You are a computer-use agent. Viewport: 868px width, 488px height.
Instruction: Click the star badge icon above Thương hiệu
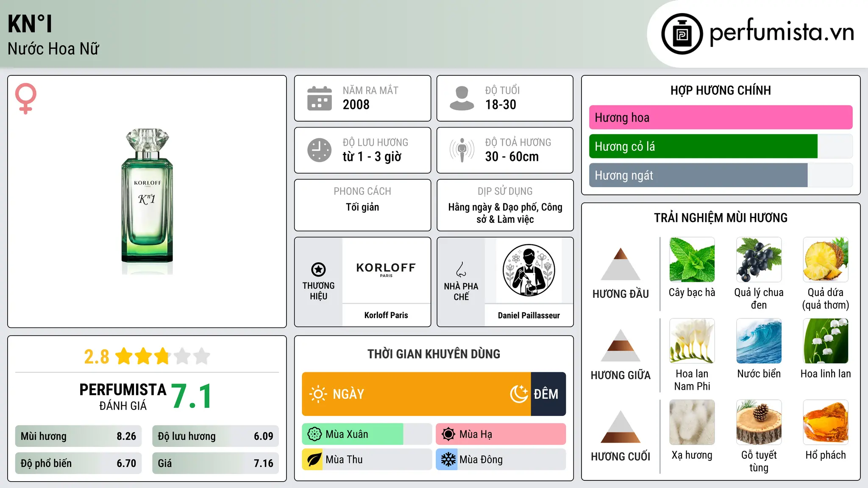tap(318, 269)
